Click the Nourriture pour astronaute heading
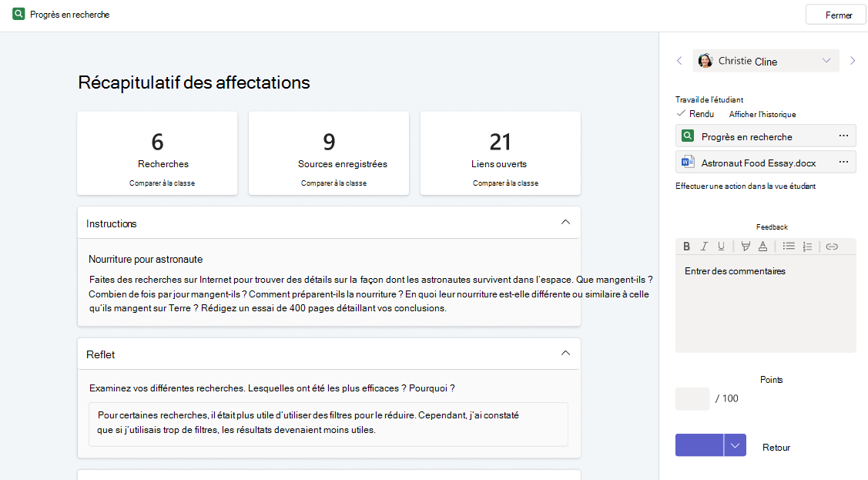This screenshot has width=868, height=480. click(146, 259)
